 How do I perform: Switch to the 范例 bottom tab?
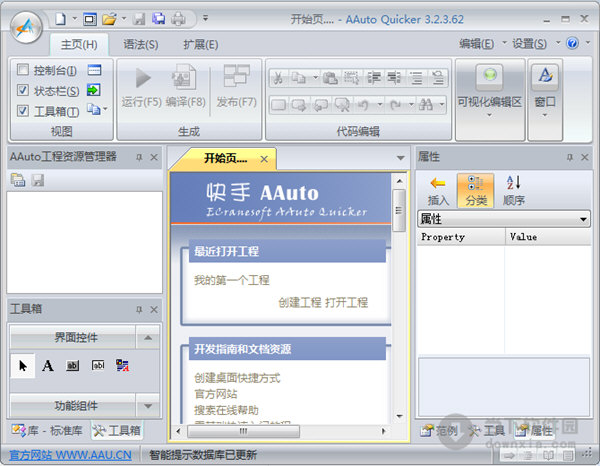coord(439,431)
